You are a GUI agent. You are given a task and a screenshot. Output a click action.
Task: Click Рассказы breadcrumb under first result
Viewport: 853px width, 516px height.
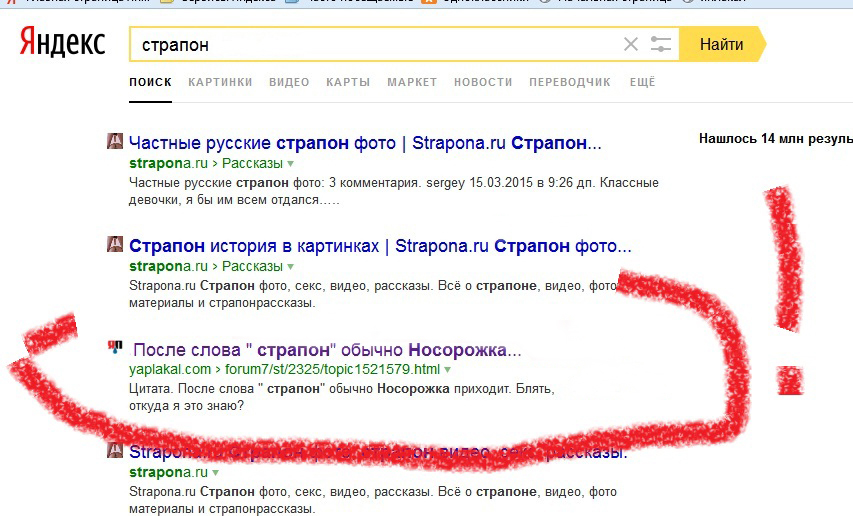252,163
